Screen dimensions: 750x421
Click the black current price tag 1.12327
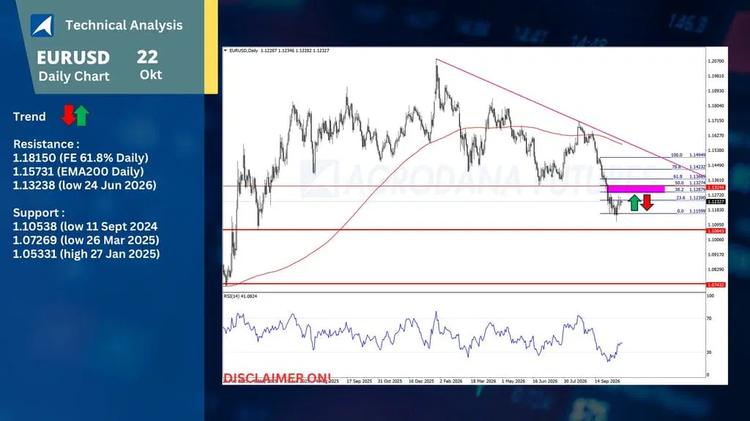click(716, 201)
